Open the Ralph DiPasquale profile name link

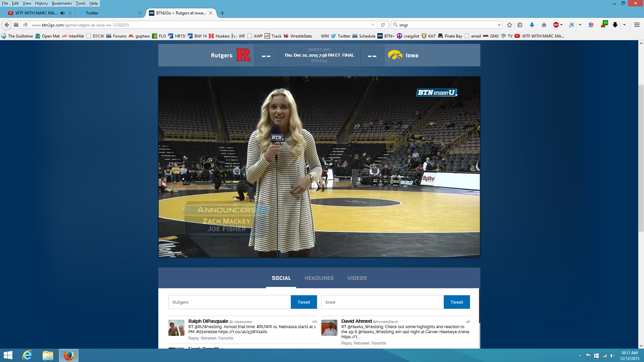[x=208, y=321]
